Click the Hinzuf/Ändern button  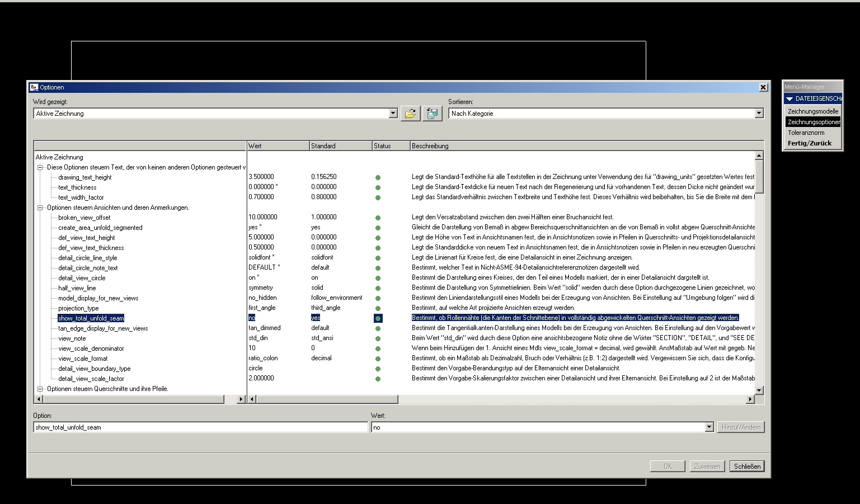point(741,427)
